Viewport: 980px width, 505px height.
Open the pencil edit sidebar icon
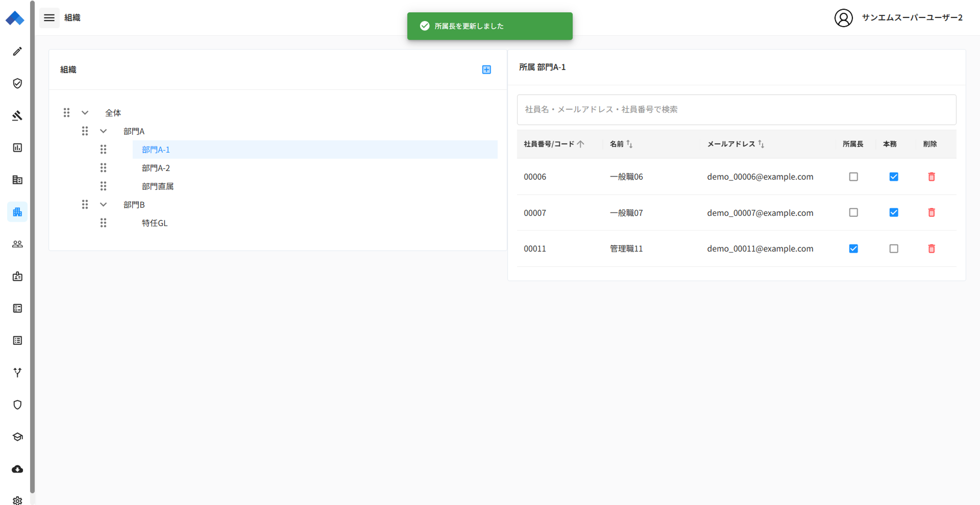pyautogui.click(x=17, y=51)
